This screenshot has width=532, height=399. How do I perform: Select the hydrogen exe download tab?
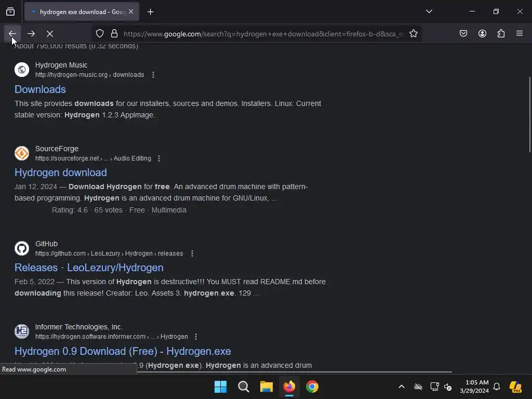(82, 12)
